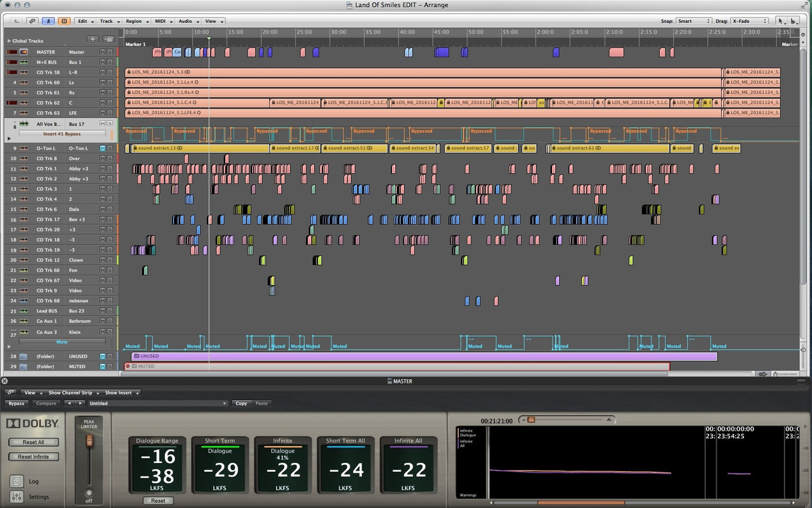Expand the Global Tracks disclosure triangle
This screenshot has width=812, height=508.
pyautogui.click(x=8, y=41)
